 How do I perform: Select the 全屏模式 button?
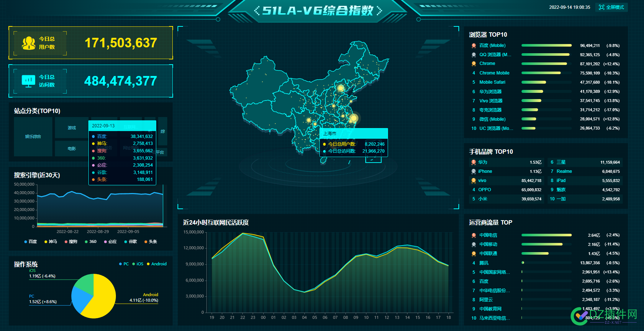point(611,7)
